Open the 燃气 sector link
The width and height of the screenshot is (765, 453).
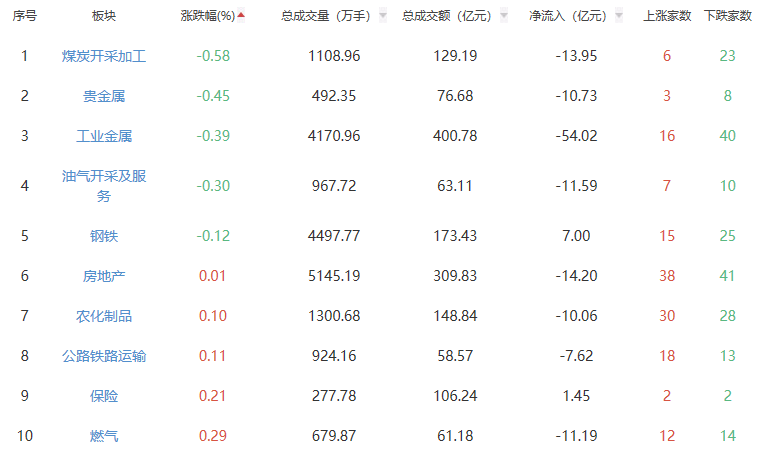pyautogui.click(x=104, y=436)
